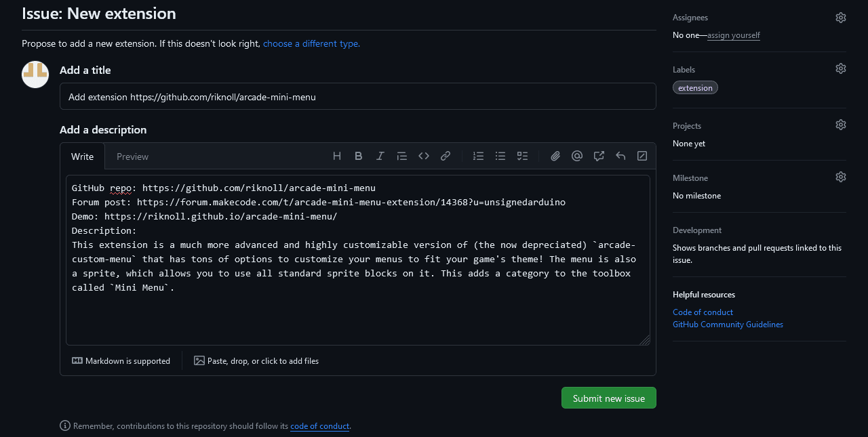
Task: Insert a heading with the H icon
Action: (337, 156)
